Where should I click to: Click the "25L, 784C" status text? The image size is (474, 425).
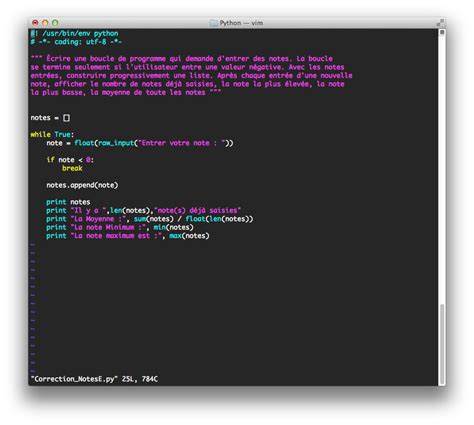[x=140, y=379]
